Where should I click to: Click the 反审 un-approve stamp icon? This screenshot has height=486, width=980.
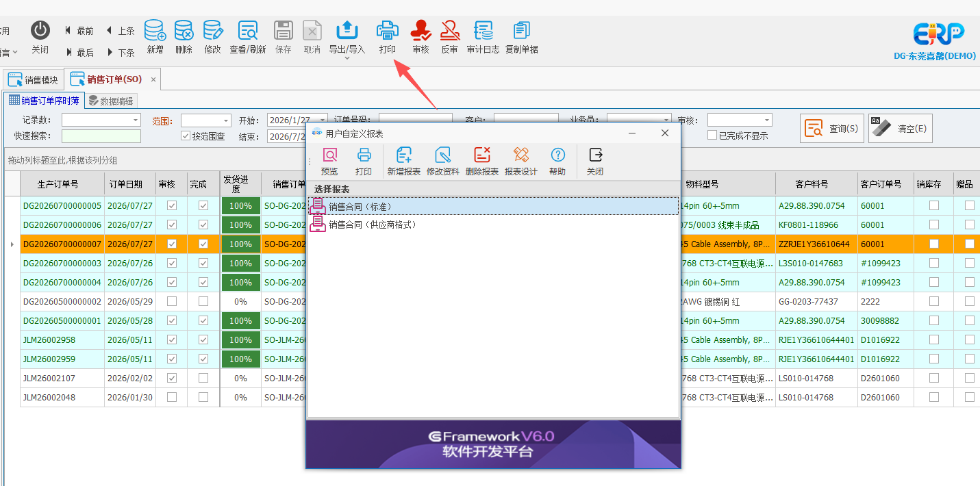click(x=449, y=31)
